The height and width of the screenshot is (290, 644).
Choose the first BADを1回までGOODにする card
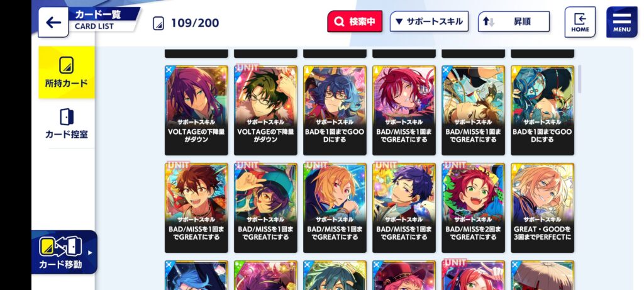[335, 110]
